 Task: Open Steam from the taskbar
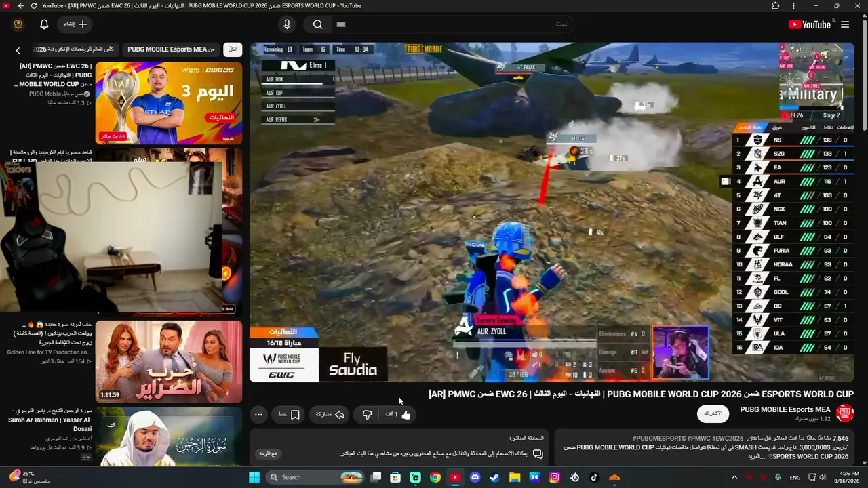pyautogui.click(x=495, y=477)
